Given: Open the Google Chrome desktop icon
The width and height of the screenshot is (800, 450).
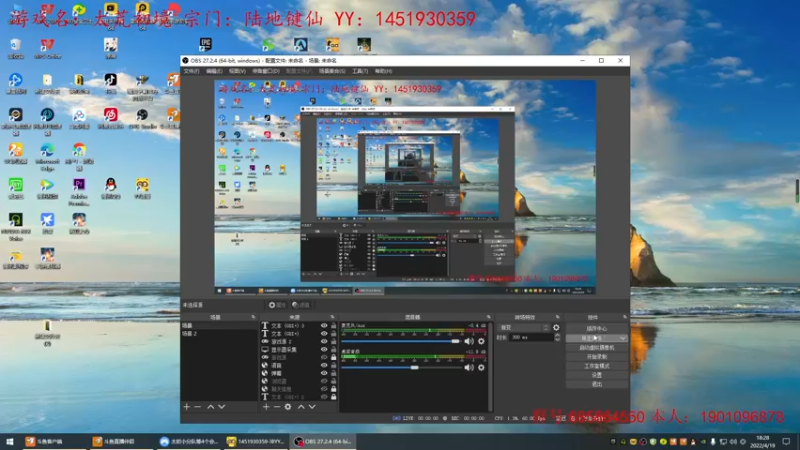Looking at the screenshot, I should pos(79,157).
